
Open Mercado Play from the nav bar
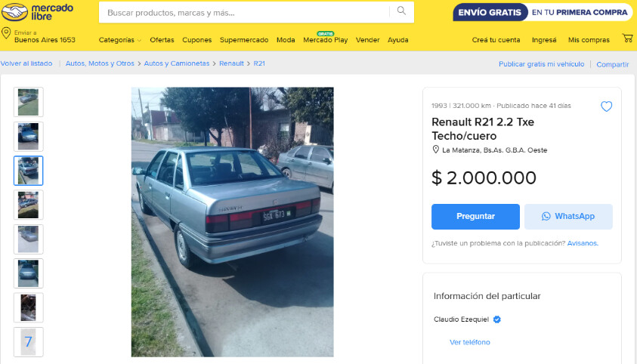tap(326, 40)
